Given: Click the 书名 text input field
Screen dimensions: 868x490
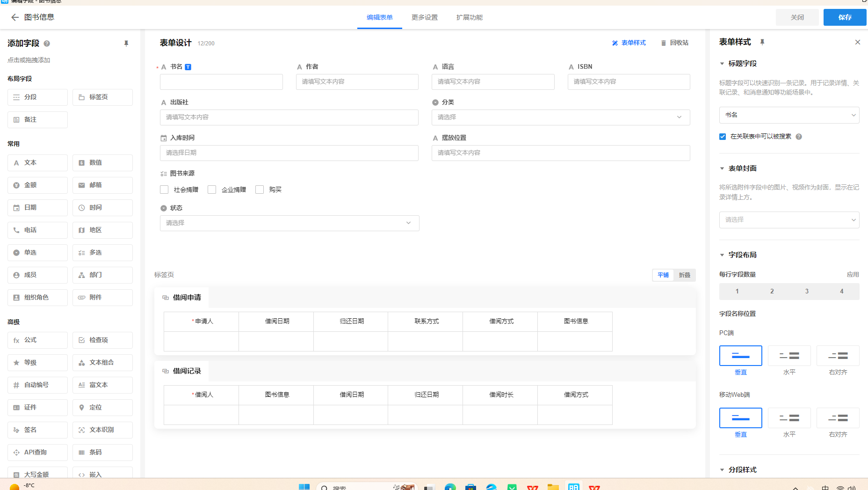Looking at the screenshot, I should (x=221, y=81).
